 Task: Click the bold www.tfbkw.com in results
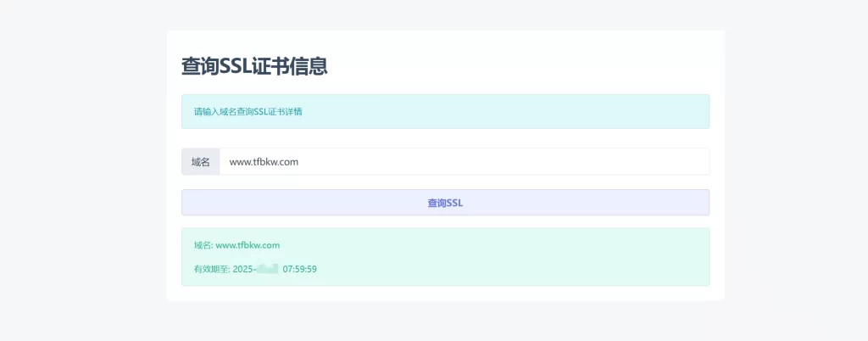pyautogui.click(x=248, y=245)
